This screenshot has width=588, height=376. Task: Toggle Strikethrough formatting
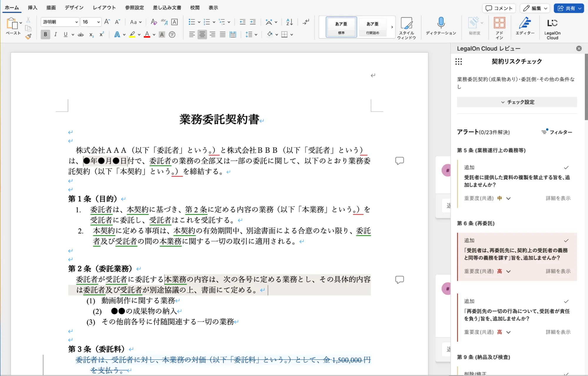click(81, 34)
